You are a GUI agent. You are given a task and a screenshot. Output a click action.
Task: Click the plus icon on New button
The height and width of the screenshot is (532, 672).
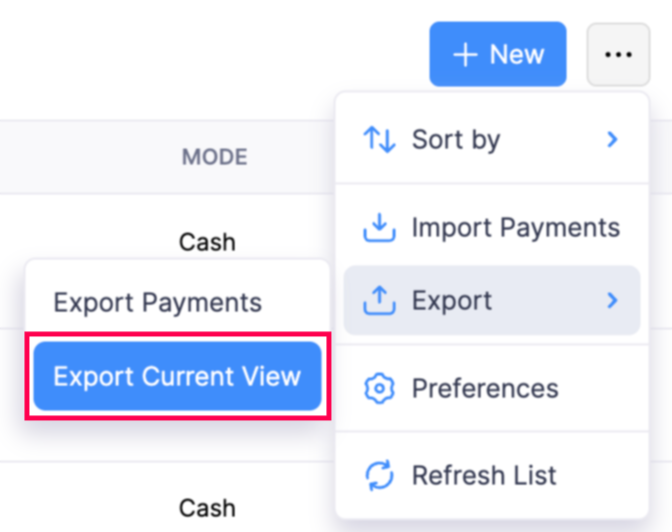[x=465, y=54]
